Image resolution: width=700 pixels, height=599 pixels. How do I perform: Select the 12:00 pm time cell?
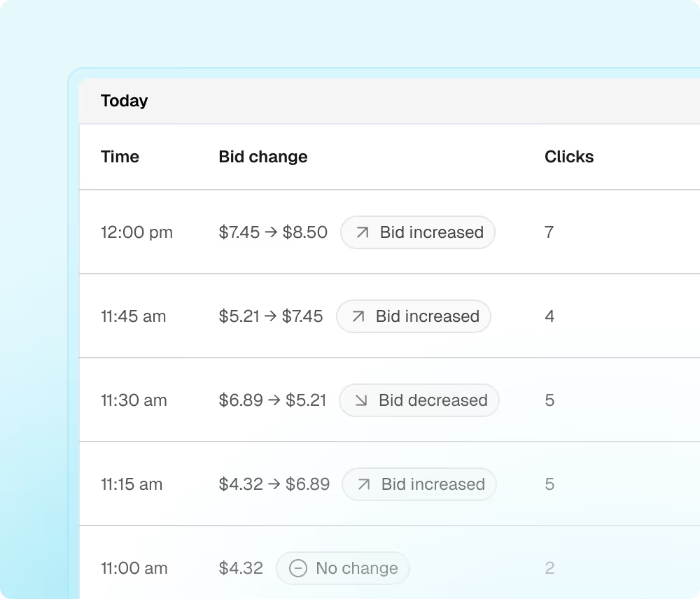[x=136, y=232]
